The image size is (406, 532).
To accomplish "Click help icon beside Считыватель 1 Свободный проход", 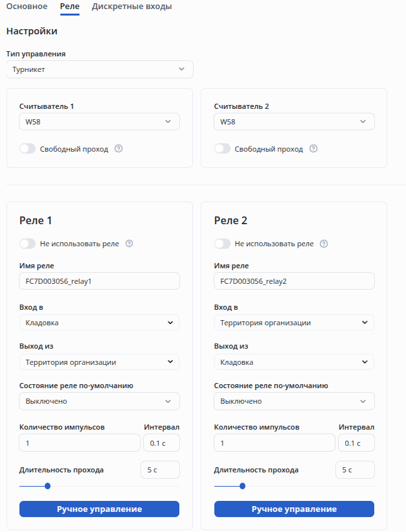I will click(118, 148).
